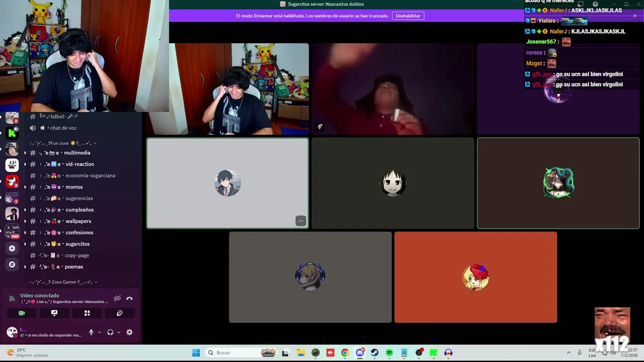Turn on camera in voice panel

(22, 313)
